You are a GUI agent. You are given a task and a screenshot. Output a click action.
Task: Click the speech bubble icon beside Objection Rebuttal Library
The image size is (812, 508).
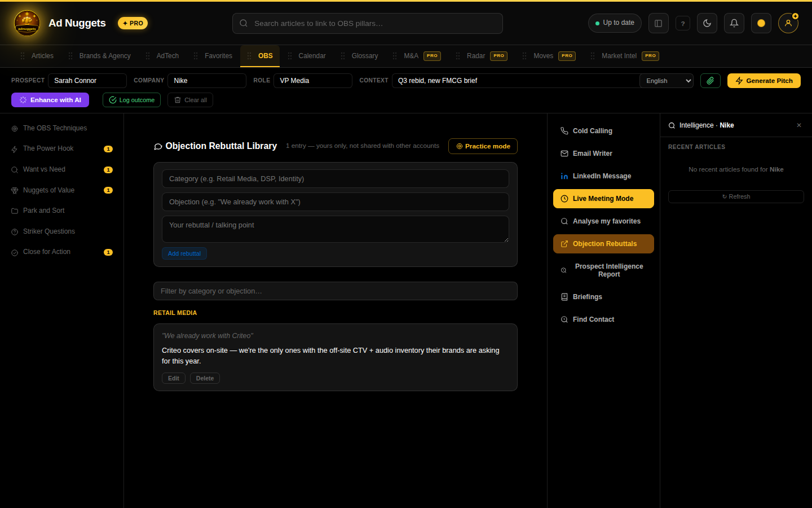158,147
